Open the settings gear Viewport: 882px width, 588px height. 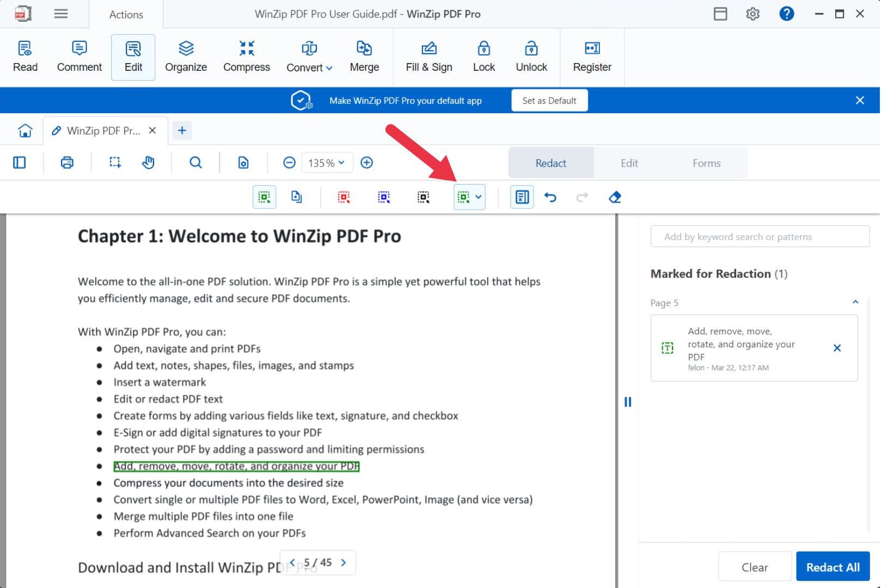(x=753, y=14)
